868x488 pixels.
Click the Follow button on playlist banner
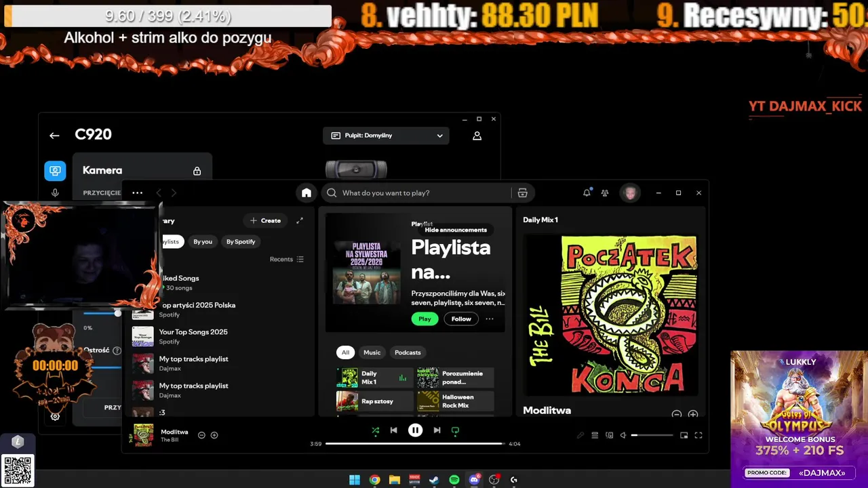tap(461, 319)
